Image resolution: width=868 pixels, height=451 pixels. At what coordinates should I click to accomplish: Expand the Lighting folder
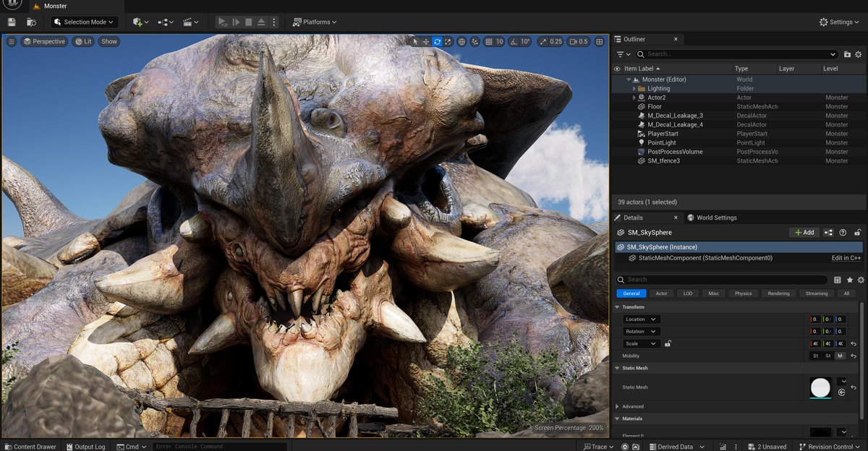[x=634, y=89]
